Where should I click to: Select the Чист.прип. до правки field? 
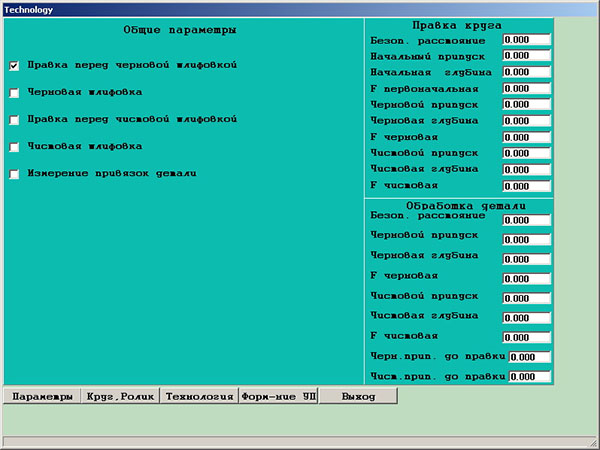click(x=530, y=377)
